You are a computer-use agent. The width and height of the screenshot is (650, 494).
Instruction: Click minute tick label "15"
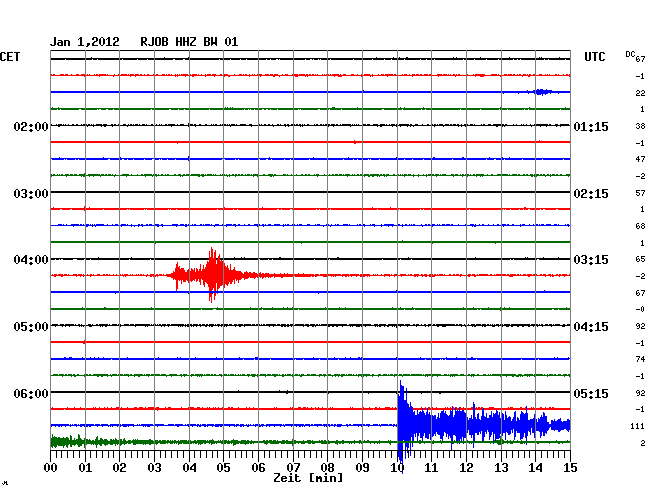click(570, 468)
